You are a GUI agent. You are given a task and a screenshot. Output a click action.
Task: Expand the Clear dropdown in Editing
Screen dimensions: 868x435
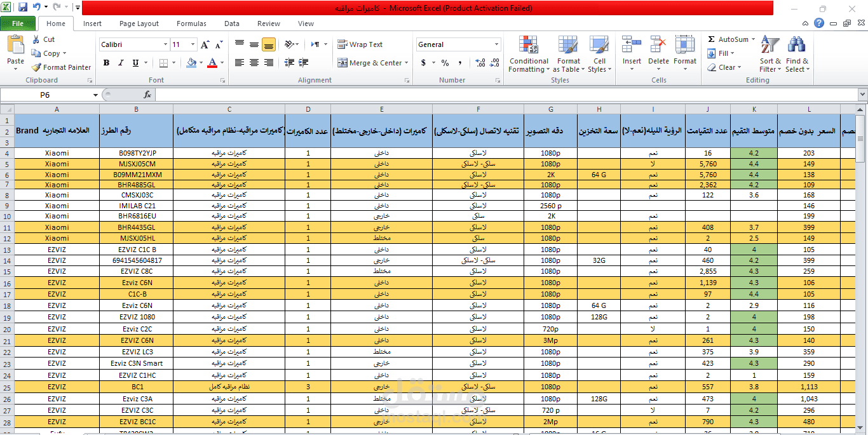click(739, 67)
